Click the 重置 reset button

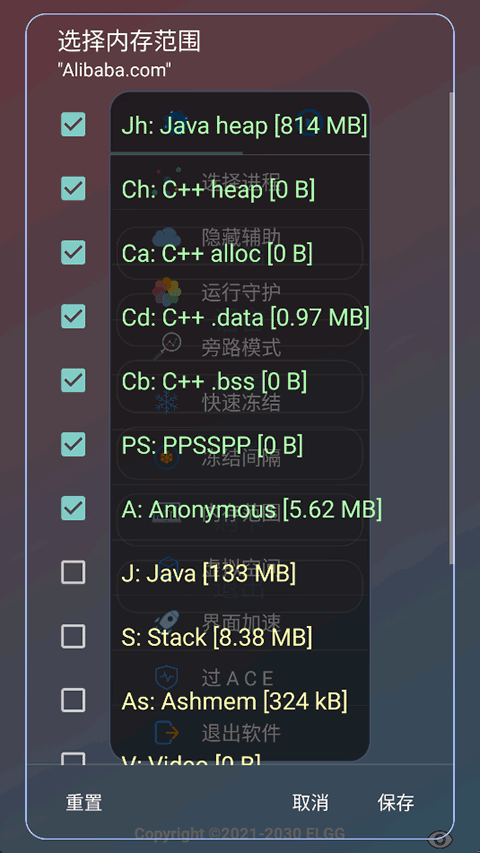(84, 802)
